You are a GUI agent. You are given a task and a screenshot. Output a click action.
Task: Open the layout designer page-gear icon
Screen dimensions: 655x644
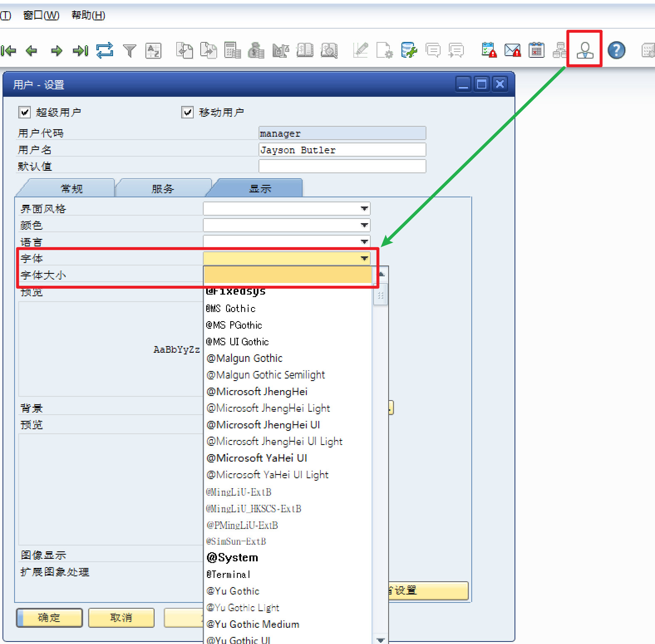click(384, 50)
